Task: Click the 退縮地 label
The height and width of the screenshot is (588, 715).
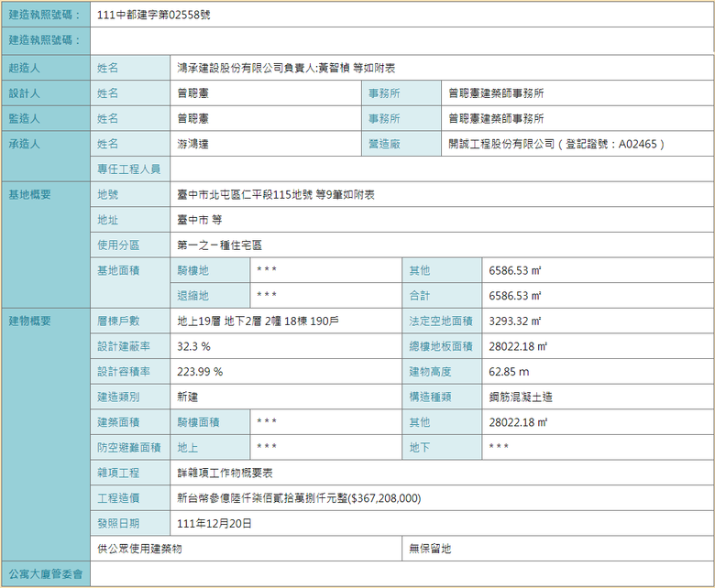Action: (192, 296)
